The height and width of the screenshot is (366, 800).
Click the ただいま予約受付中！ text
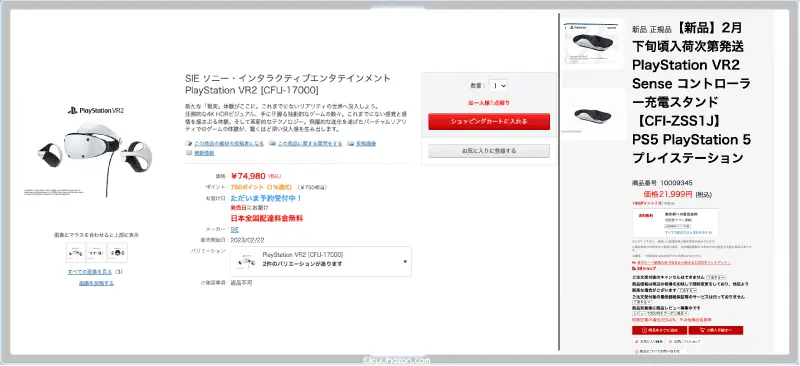(266, 198)
